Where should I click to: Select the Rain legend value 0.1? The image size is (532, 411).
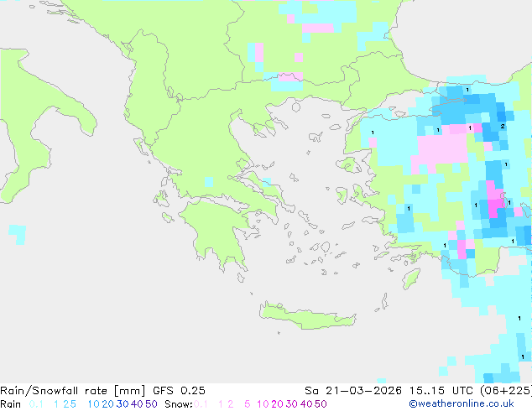coord(36,404)
